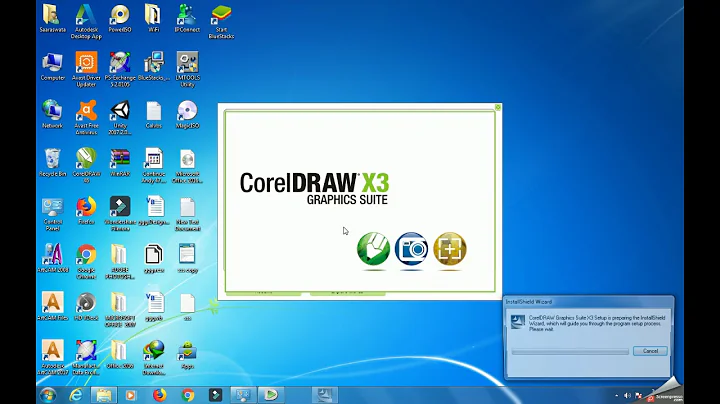The width and height of the screenshot is (720, 404).
Task: Launch Avast Free Antivirus shortcut
Action: pos(86,118)
